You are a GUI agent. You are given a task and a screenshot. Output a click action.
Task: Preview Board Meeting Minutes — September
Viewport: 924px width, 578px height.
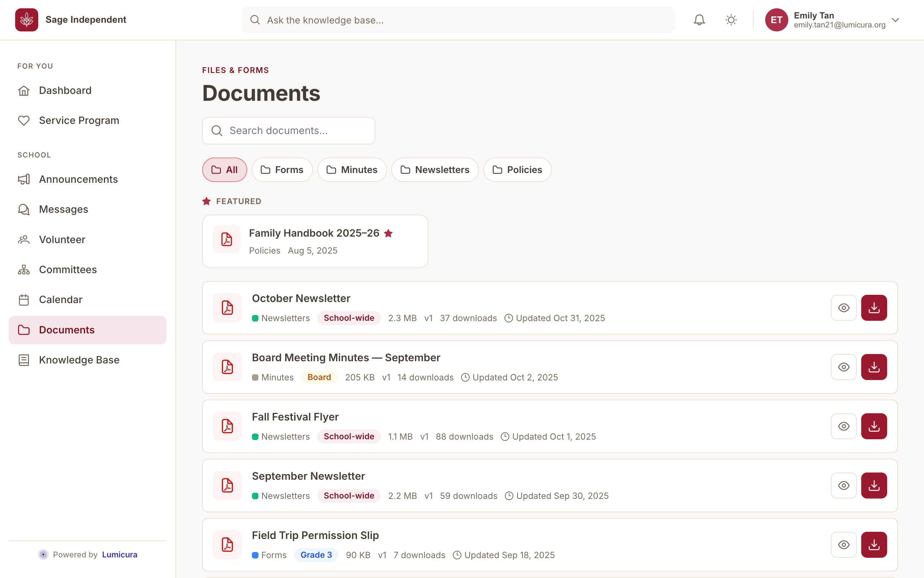click(844, 367)
